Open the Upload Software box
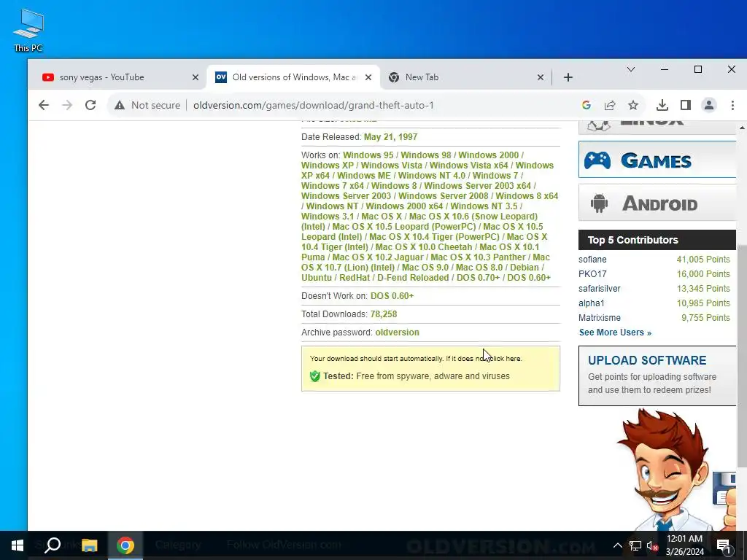The height and width of the screenshot is (560, 747). [657, 376]
